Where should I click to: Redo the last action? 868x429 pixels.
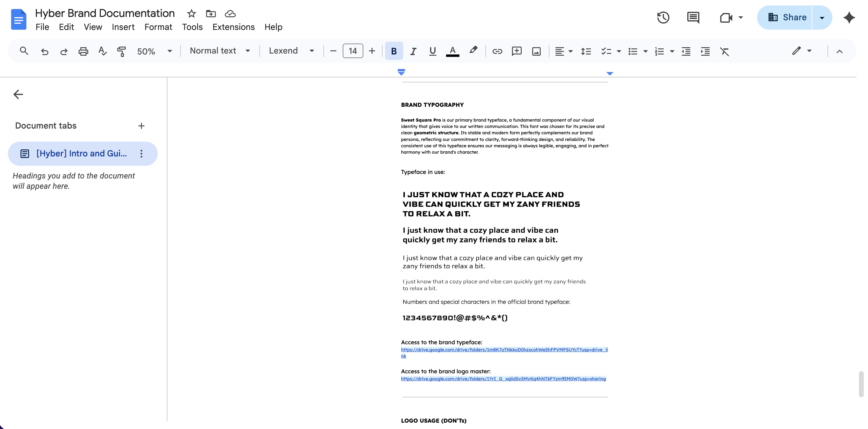coord(64,51)
